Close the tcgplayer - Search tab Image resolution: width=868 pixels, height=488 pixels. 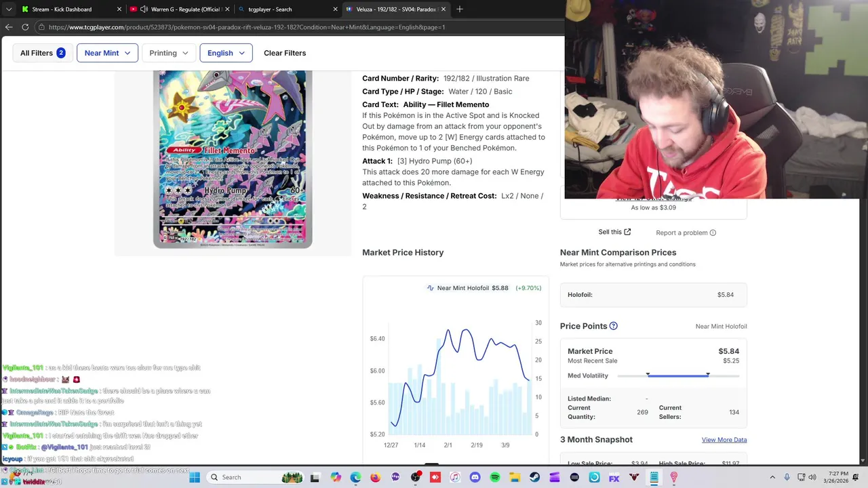point(336,9)
